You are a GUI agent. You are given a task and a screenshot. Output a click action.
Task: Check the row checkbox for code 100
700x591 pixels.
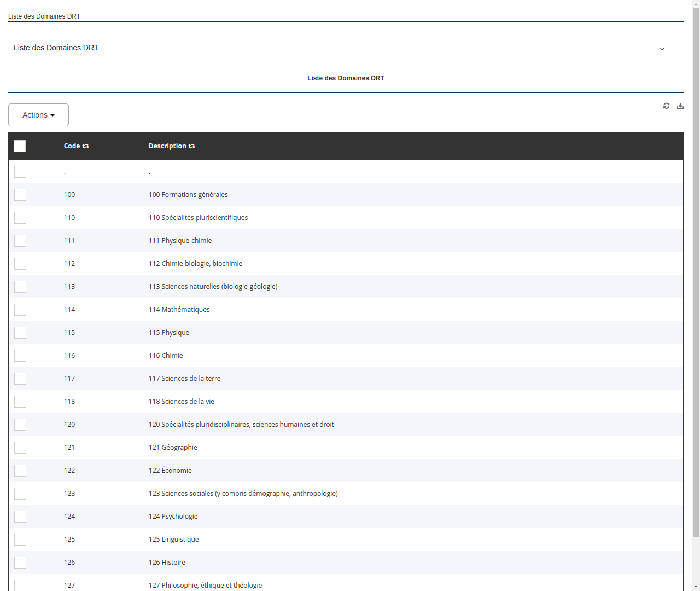pyautogui.click(x=20, y=194)
